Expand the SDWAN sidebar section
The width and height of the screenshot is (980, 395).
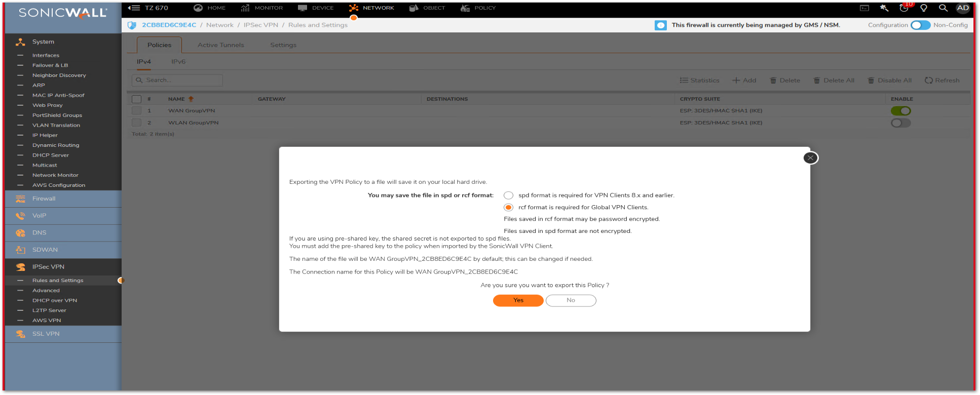[45, 250]
